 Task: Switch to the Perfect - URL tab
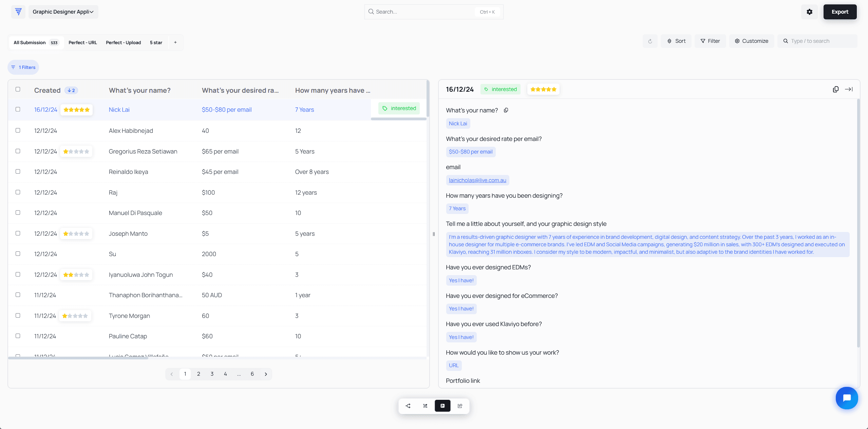pos(82,42)
